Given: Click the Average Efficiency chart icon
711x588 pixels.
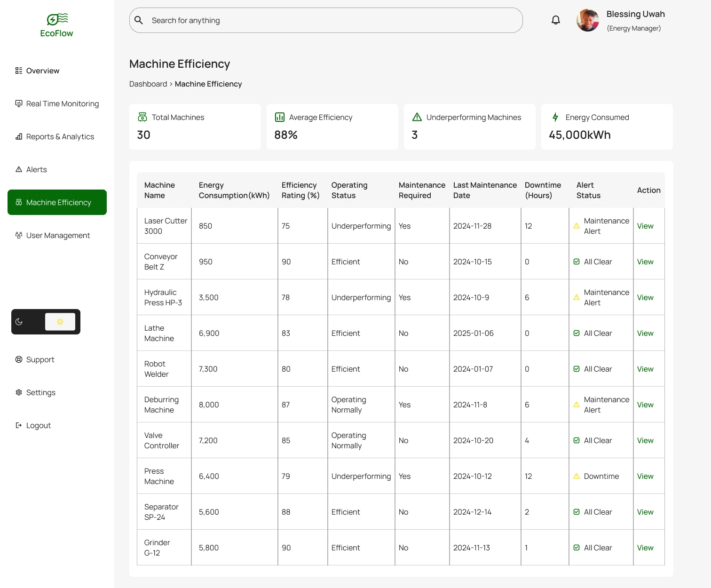Looking at the screenshot, I should click(x=280, y=117).
